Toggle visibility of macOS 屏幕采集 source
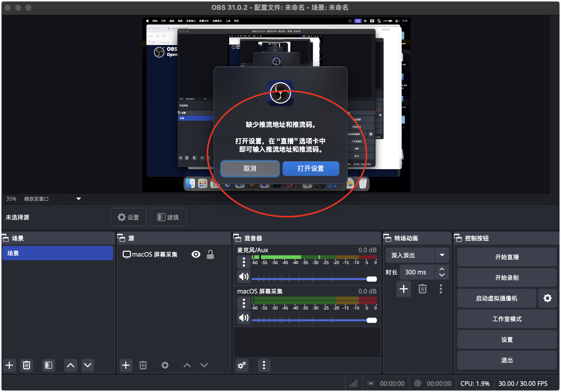 point(196,255)
